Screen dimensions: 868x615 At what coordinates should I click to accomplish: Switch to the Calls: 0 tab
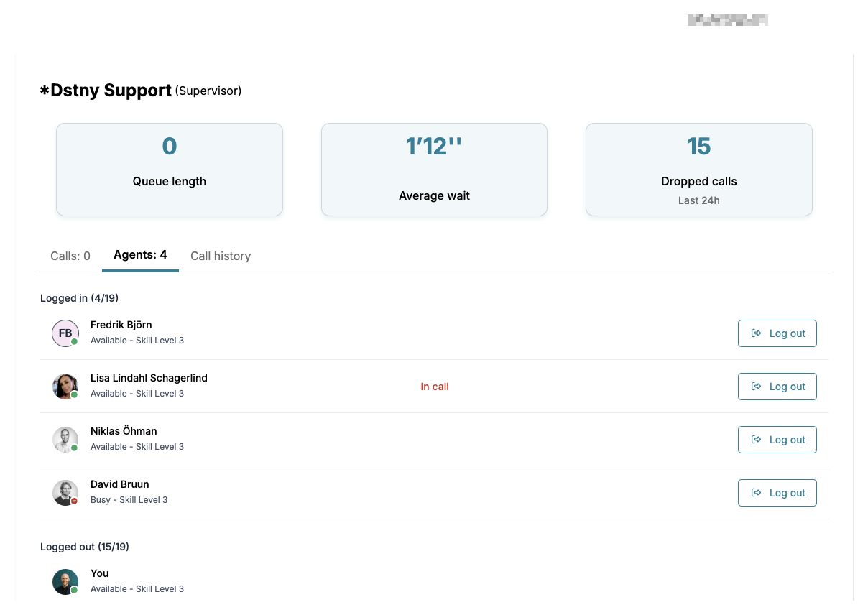tap(70, 256)
